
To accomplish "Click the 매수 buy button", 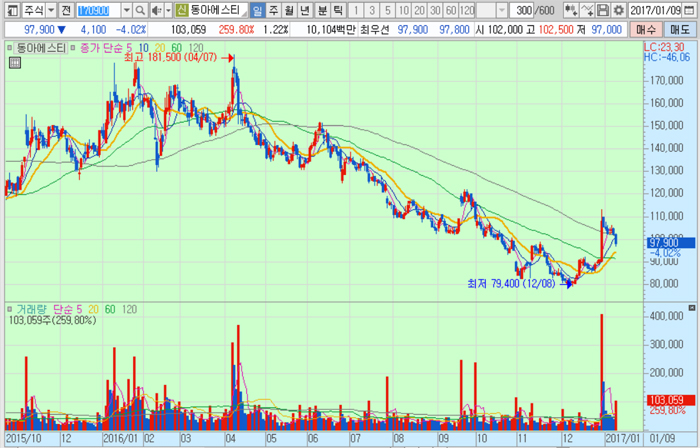I will [x=647, y=30].
